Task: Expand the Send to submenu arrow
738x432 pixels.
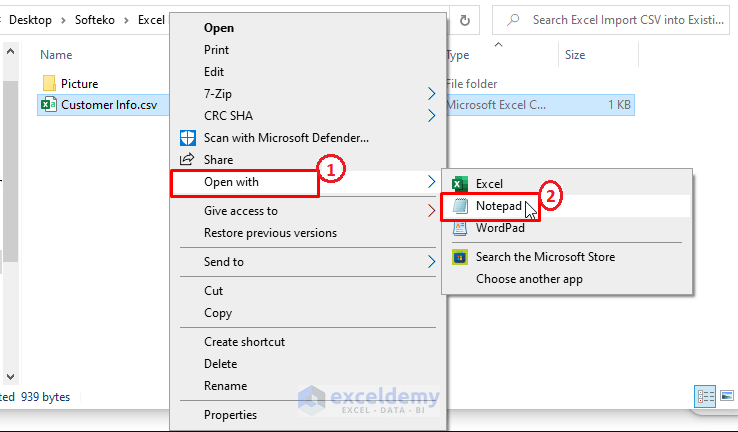Action: point(432,262)
